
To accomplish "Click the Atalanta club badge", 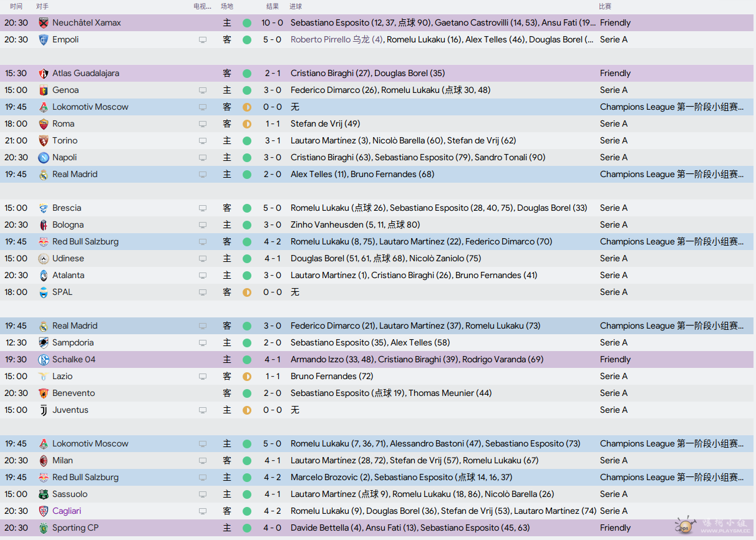I will click(43, 276).
